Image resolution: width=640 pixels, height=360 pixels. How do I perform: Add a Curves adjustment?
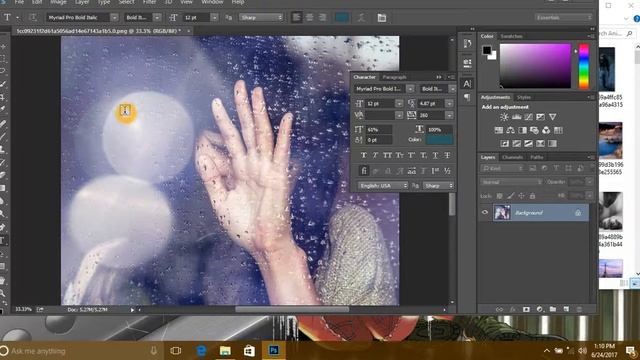[528, 117]
